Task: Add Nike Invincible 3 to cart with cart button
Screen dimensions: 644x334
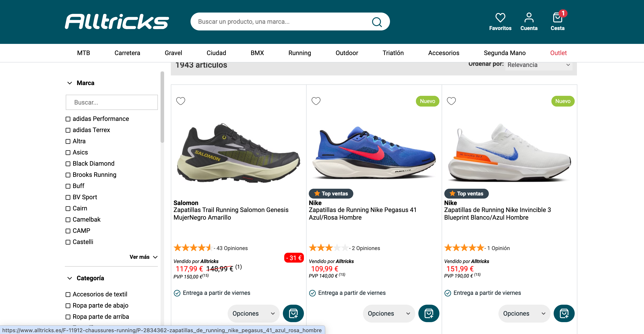Action: coord(564,313)
